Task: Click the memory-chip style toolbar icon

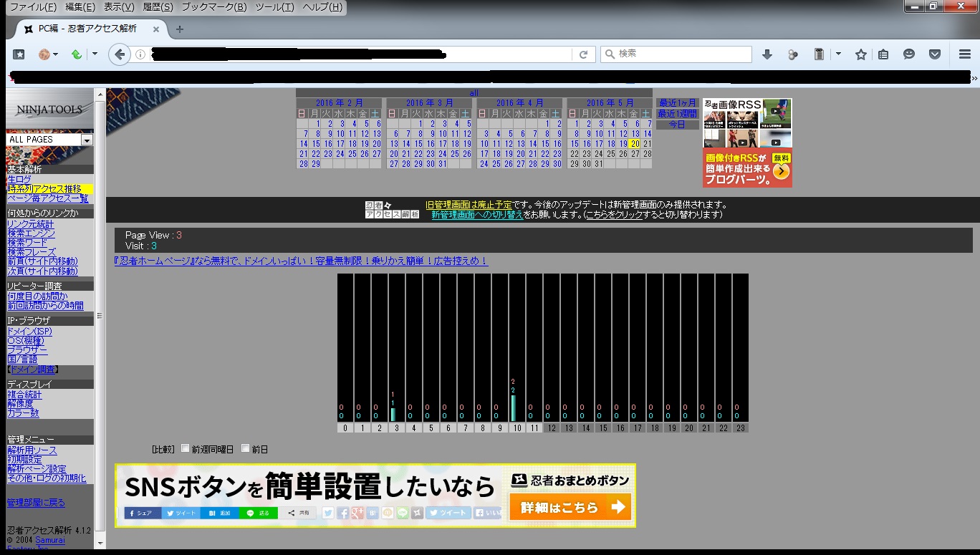Action: click(x=820, y=54)
